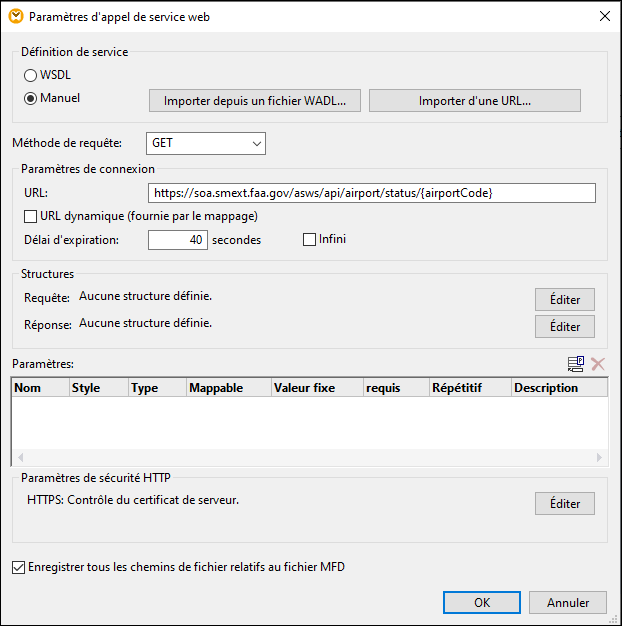Toggle the Infini timeout checkbox
Screen dimensions: 622x626
tap(310, 239)
